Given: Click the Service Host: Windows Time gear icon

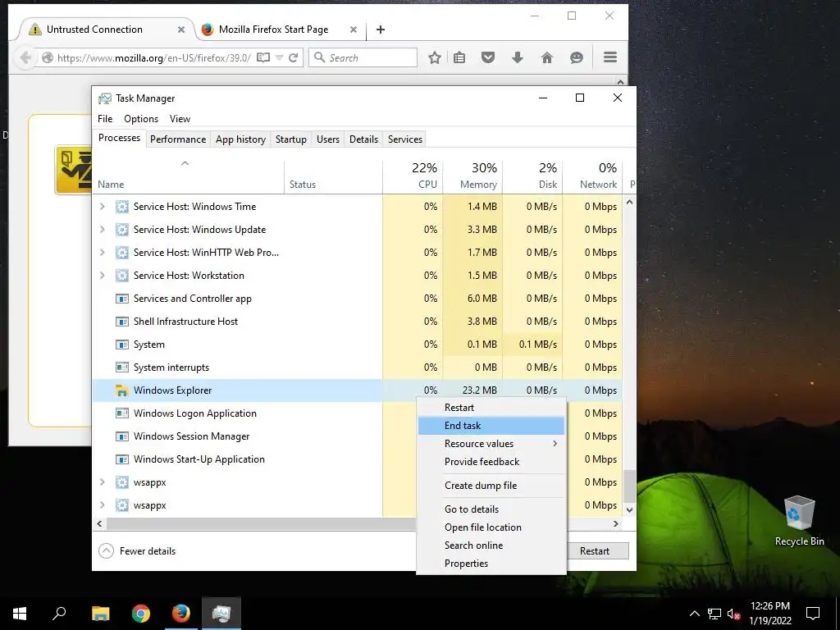Looking at the screenshot, I should tap(122, 206).
